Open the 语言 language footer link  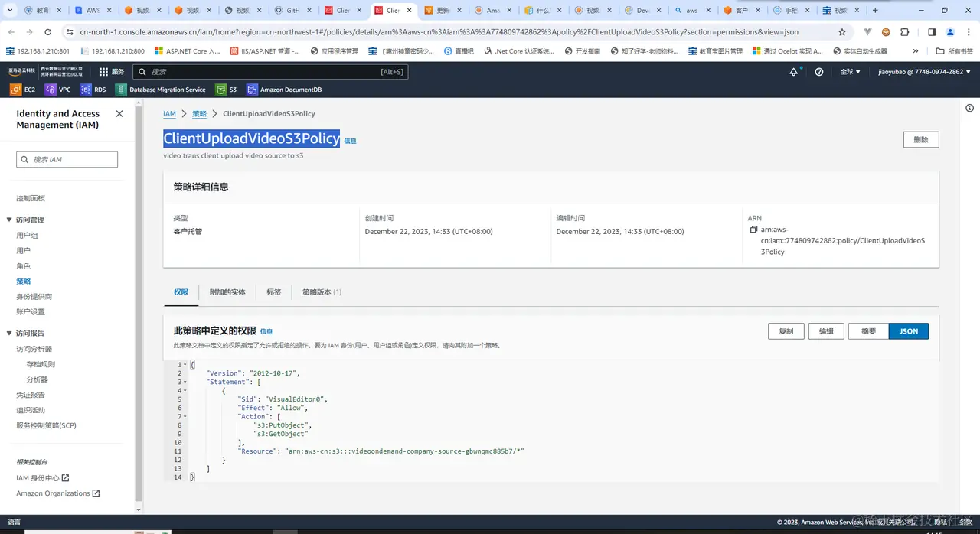pyautogui.click(x=14, y=522)
